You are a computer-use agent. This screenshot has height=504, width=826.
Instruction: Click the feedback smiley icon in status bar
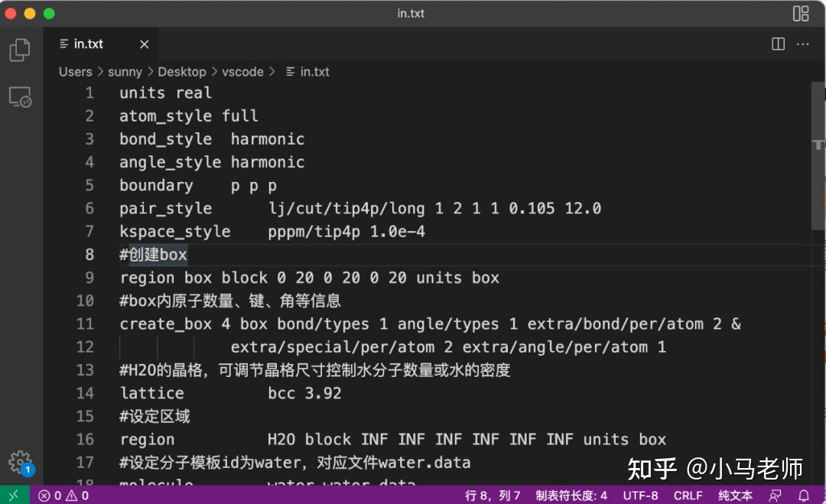pos(776,495)
